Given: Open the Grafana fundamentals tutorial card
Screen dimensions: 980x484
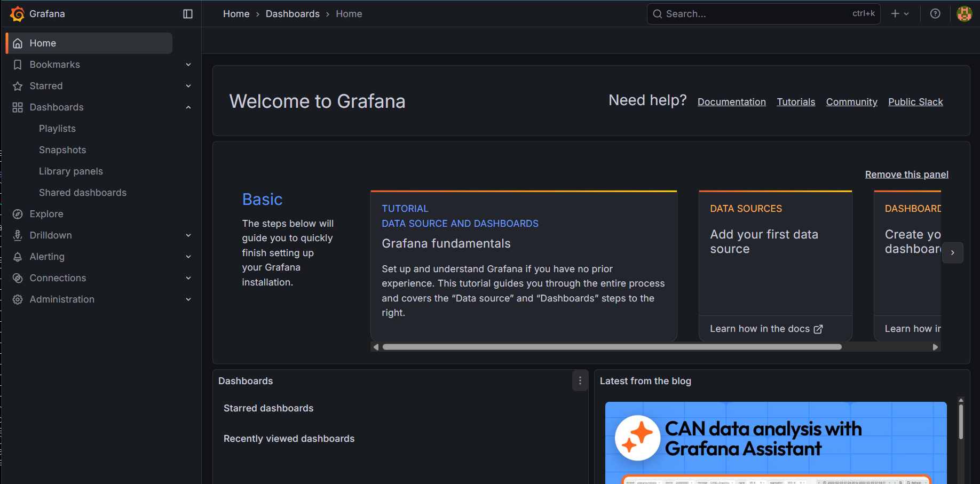Looking at the screenshot, I should pyautogui.click(x=524, y=266).
